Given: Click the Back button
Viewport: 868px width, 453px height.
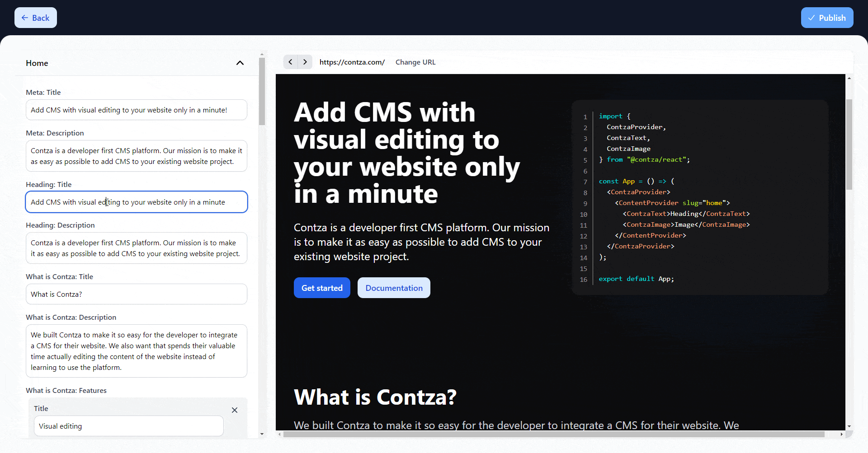Looking at the screenshot, I should coord(36,18).
